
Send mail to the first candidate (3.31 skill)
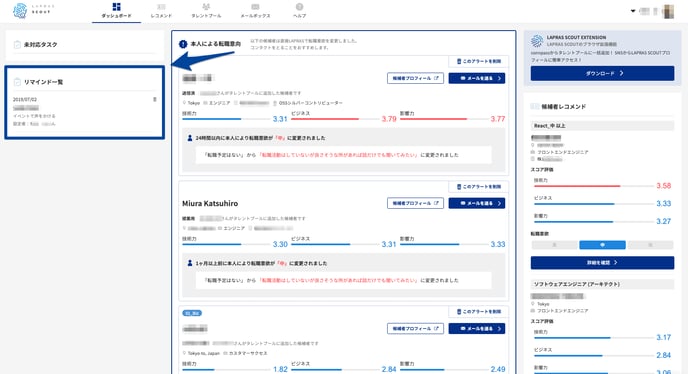477,78
